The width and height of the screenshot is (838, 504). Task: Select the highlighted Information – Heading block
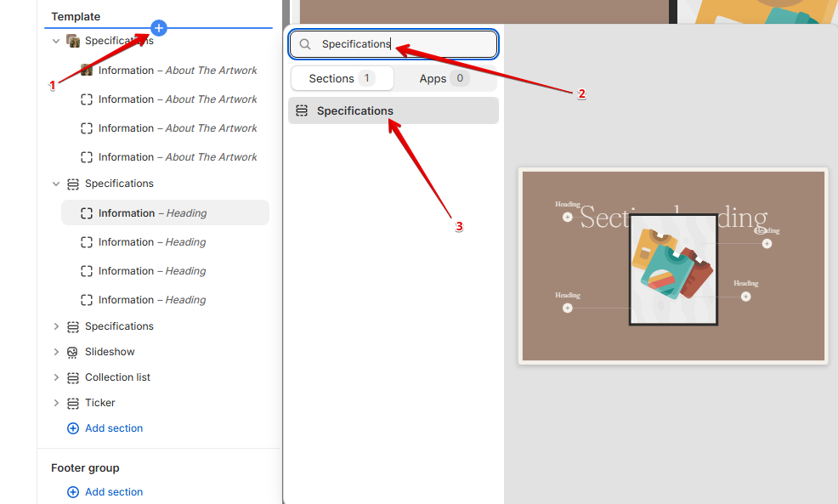[x=165, y=212]
